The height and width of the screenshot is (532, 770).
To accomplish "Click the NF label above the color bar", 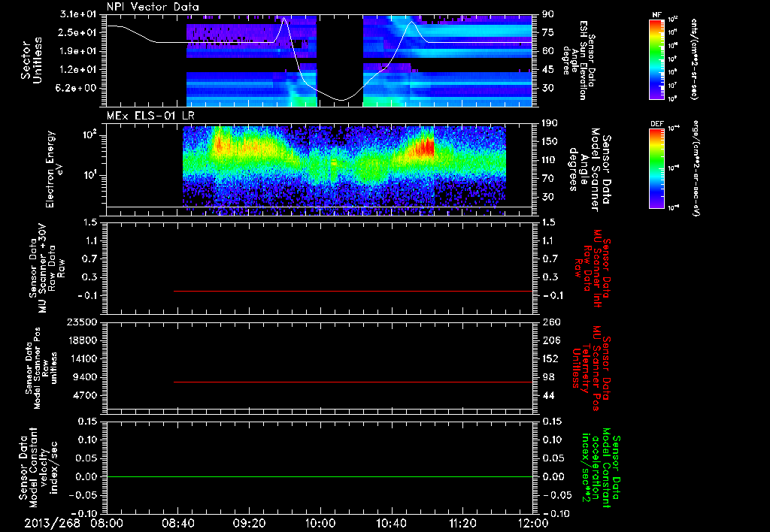I will [x=657, y=15].
